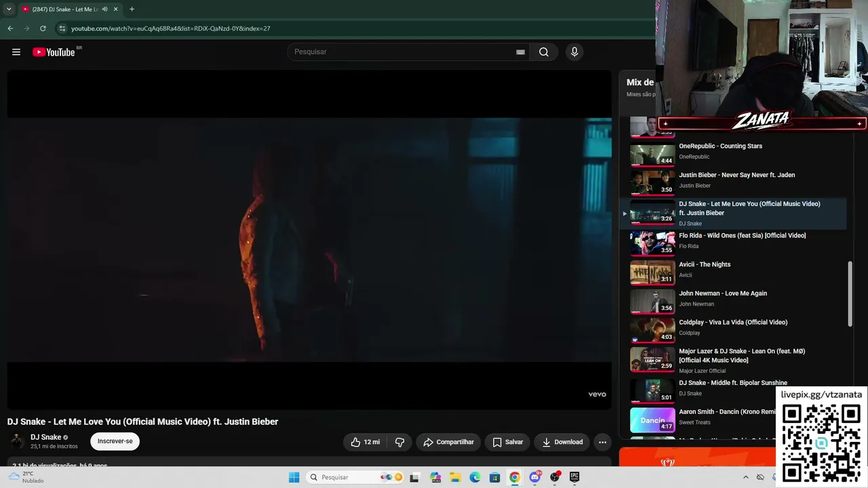Viewport: 868px width, 488px height.
Task: Click the video title text
Action: (142, 422)
